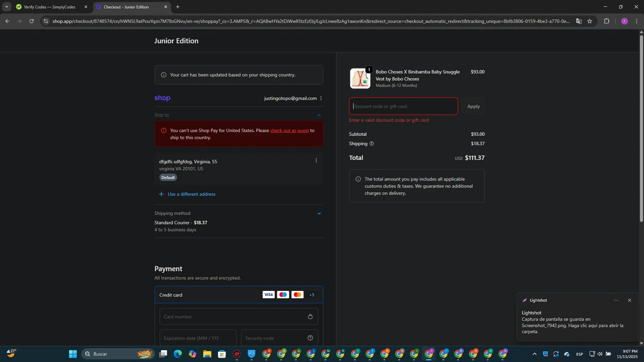Viewport: 644px width, 362px height.
Task: Reload the checkout page
Action: 31,21
